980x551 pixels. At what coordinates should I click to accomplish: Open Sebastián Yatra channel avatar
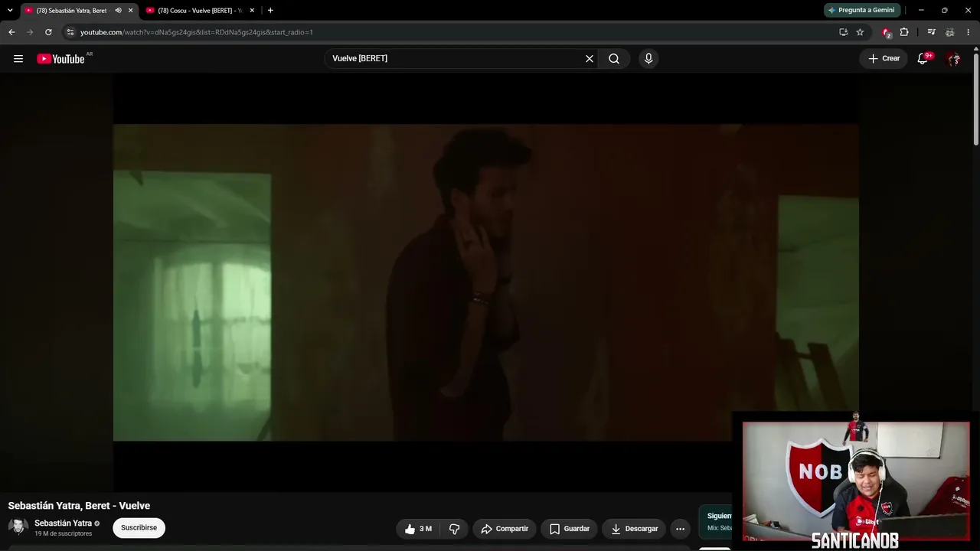tap(18, 527)
